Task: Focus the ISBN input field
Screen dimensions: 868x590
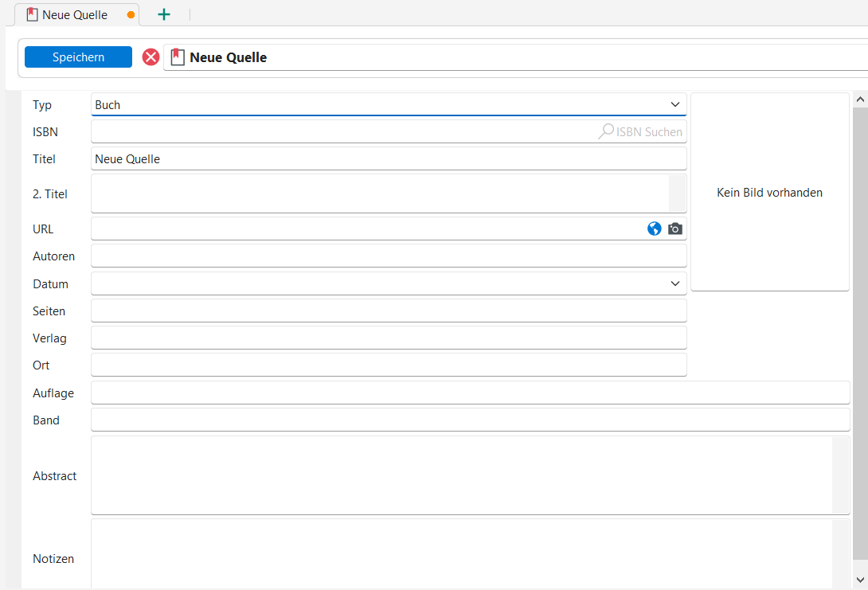Action: coord(342,132)
